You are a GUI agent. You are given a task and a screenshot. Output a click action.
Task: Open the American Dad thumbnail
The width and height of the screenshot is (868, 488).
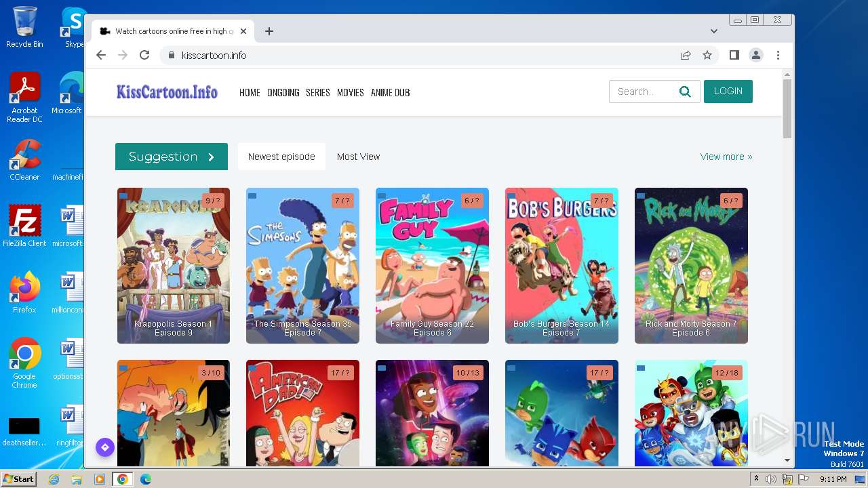pos(302,413)
